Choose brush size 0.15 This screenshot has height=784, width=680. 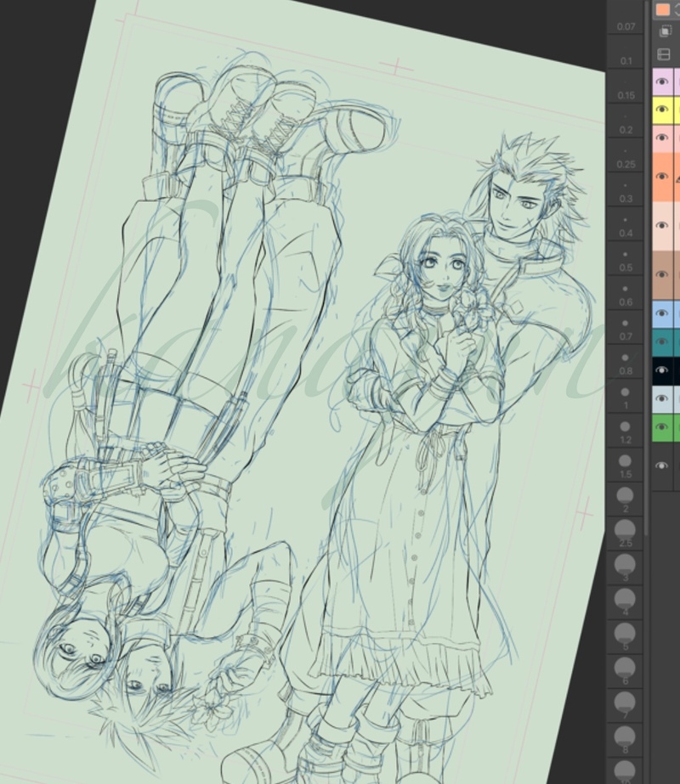click(x=626, y=87)
